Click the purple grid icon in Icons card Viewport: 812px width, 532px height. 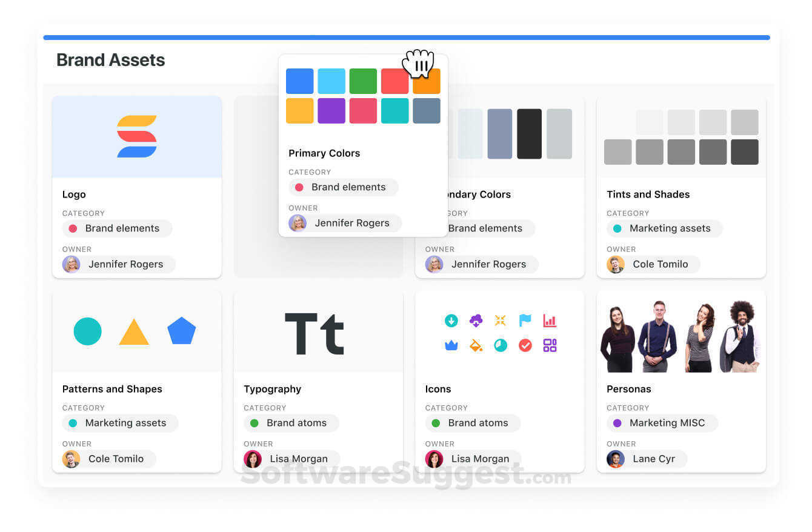pos(549,345)
